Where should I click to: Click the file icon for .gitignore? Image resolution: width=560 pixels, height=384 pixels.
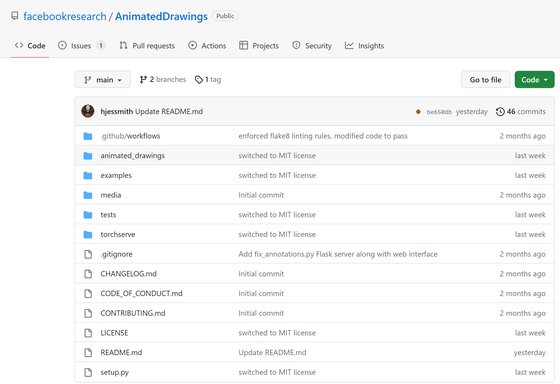pos(88,254)
